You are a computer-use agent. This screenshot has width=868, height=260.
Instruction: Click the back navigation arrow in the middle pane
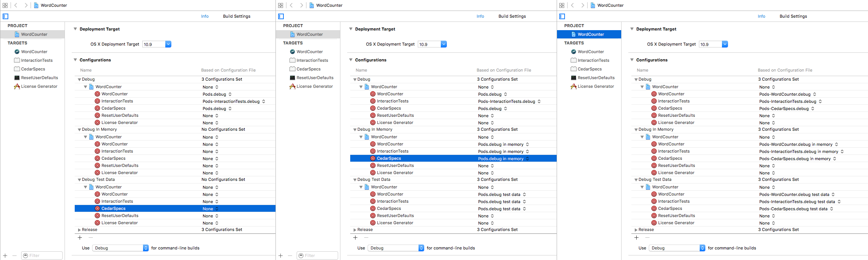(x=291, y=5)
